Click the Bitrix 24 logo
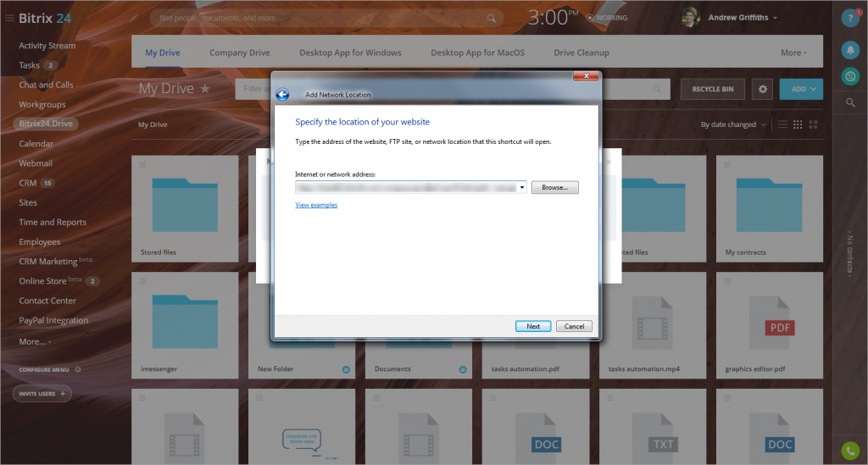 point(45,19)
